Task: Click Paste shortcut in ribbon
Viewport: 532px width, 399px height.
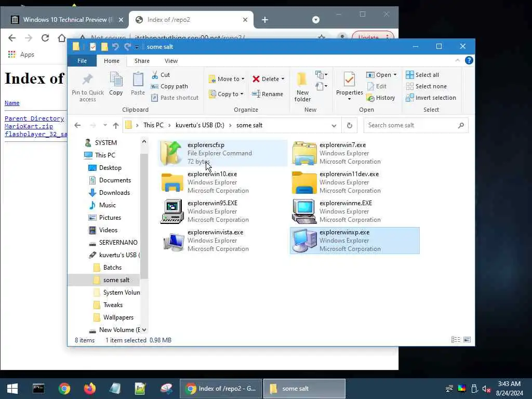Action: point(175,98)
